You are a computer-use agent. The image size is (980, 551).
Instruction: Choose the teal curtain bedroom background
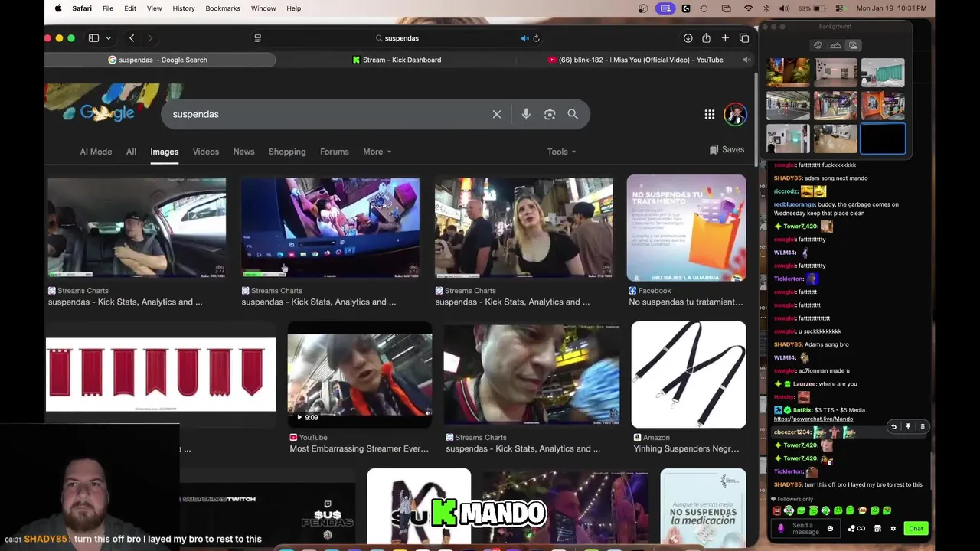[x=883, y=73]
